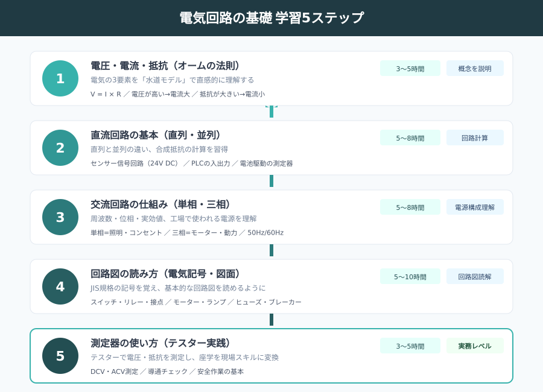Click the 3〜5時間 label in step 1
This screenshot has height=392, width=543.
410,69
